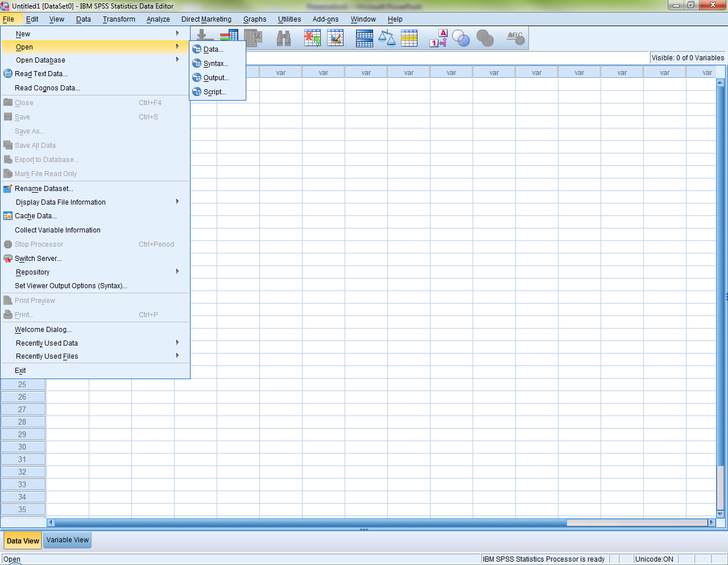Select Cache Data... from File menu
The width and height of the screenshot is (728, 565).
point(95,216)
